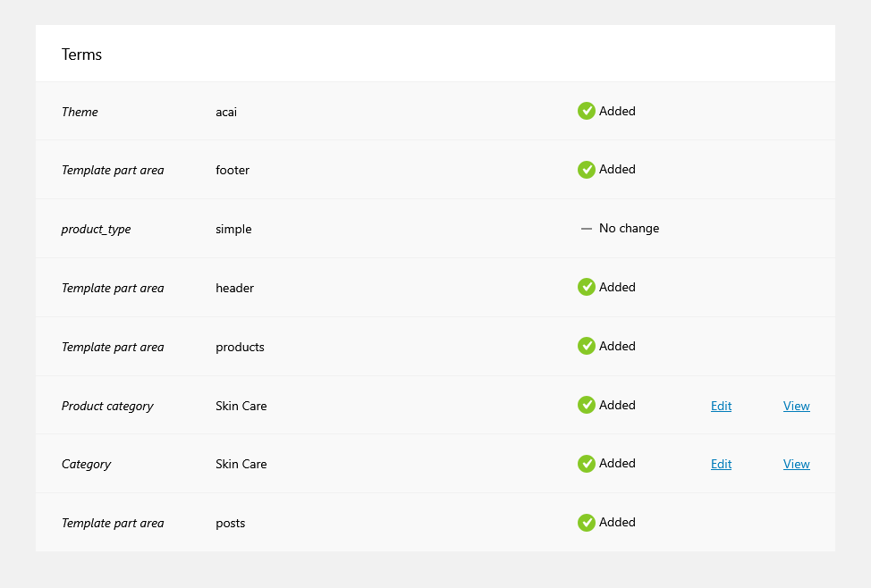Select the header term name
871x588 pixels.
(x=234, y=288)
